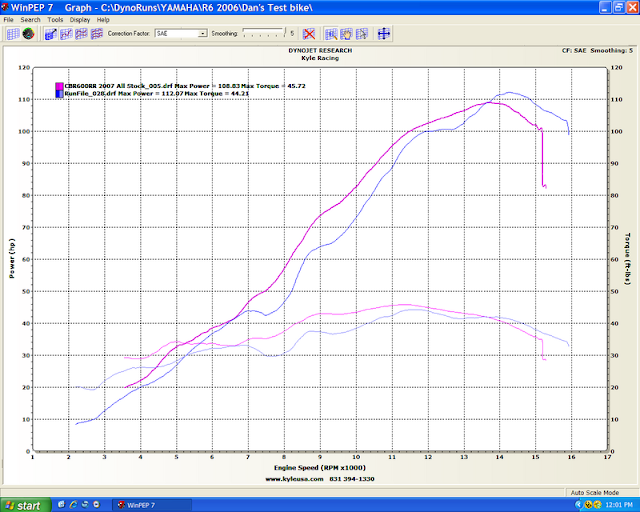Viewport: 640px width, 512px height.
Task: Click the red X remove graph icon
Action: [309, 34]
